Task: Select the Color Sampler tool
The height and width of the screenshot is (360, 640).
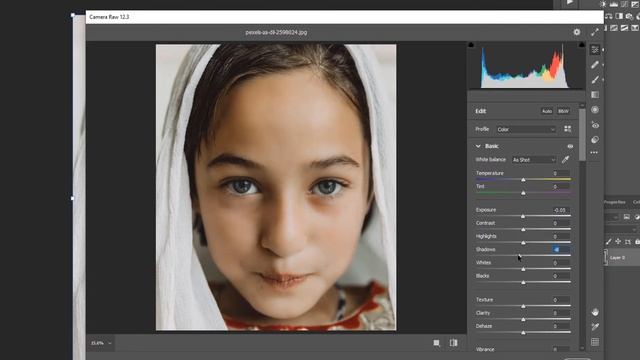Action: click(595, 327)
